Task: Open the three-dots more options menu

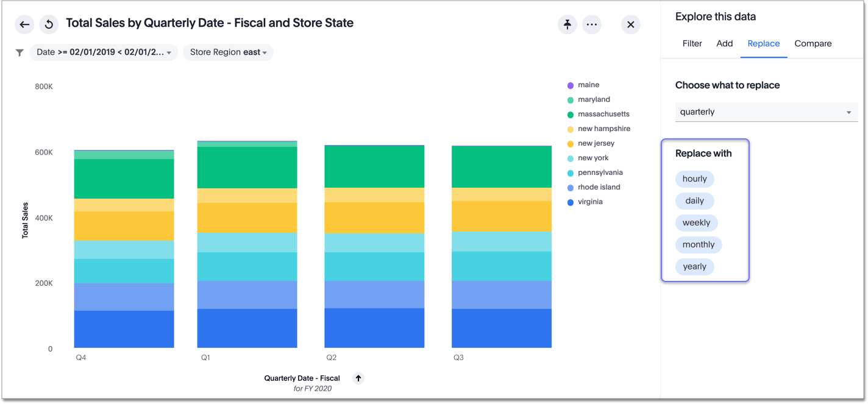Action: click(591, 24)
